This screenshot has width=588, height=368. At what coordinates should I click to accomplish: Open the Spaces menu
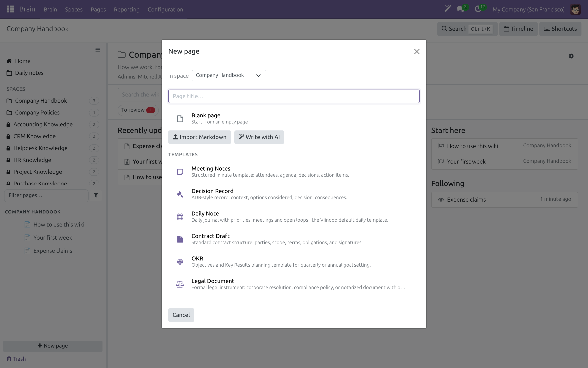pyautogui.click(x=74, y=9)
